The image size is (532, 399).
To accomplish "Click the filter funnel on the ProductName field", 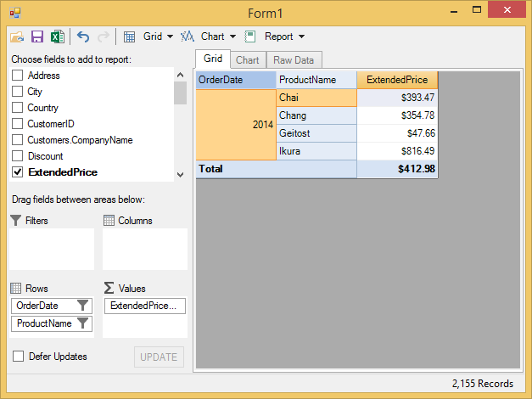I will (82, 323).
